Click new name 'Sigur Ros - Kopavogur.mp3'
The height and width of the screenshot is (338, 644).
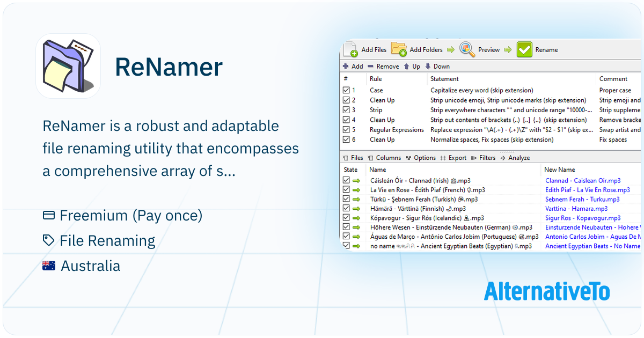tap(583, 218)
